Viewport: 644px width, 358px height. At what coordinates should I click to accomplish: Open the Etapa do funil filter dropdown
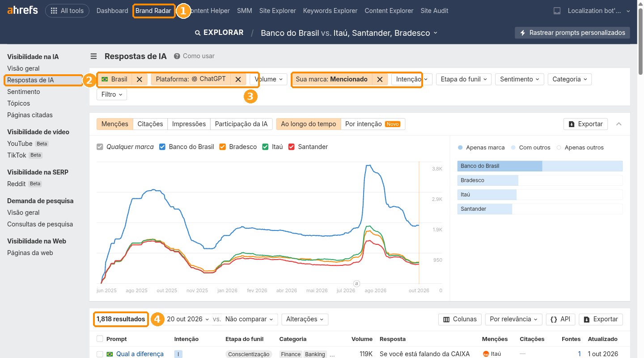[x=464, y=79]
